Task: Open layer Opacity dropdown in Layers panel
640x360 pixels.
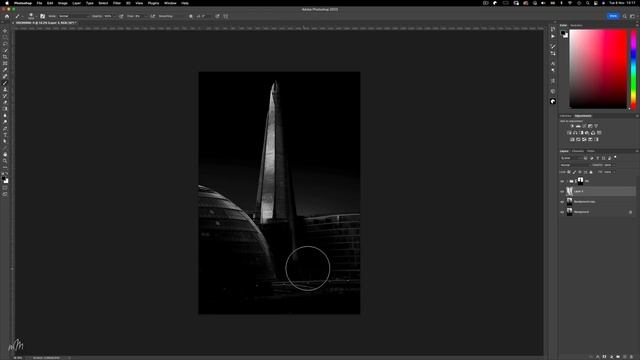Action: [x=614, y=165]
